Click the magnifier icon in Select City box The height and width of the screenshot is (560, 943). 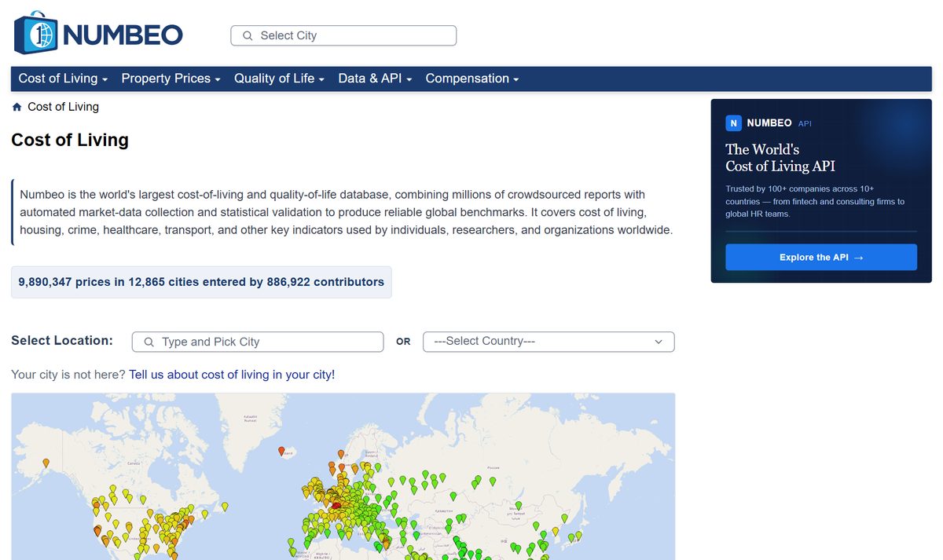point(248,36)
